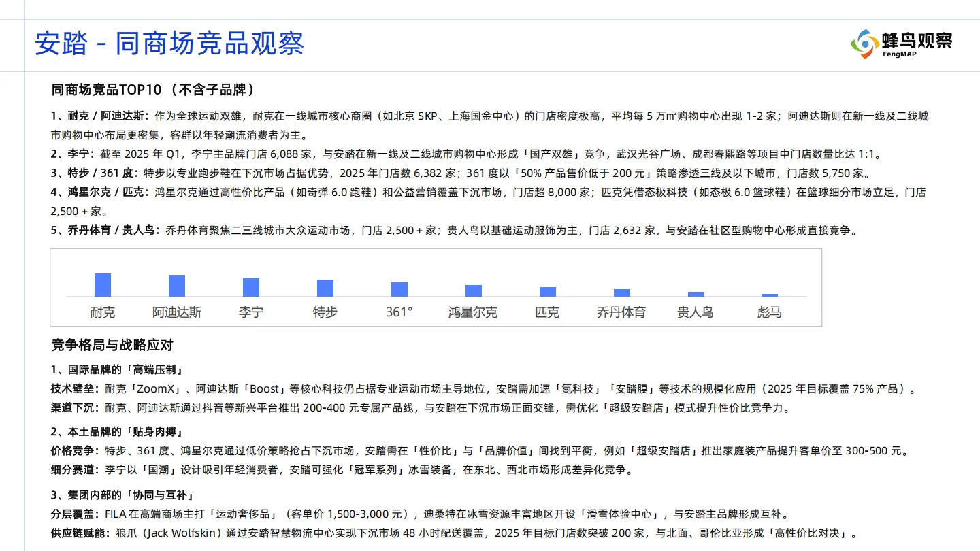This screenshot has height=551, width=980.
Task: Click the 贵人鸟 bar in the chart
Action: (x=696, y=294)
